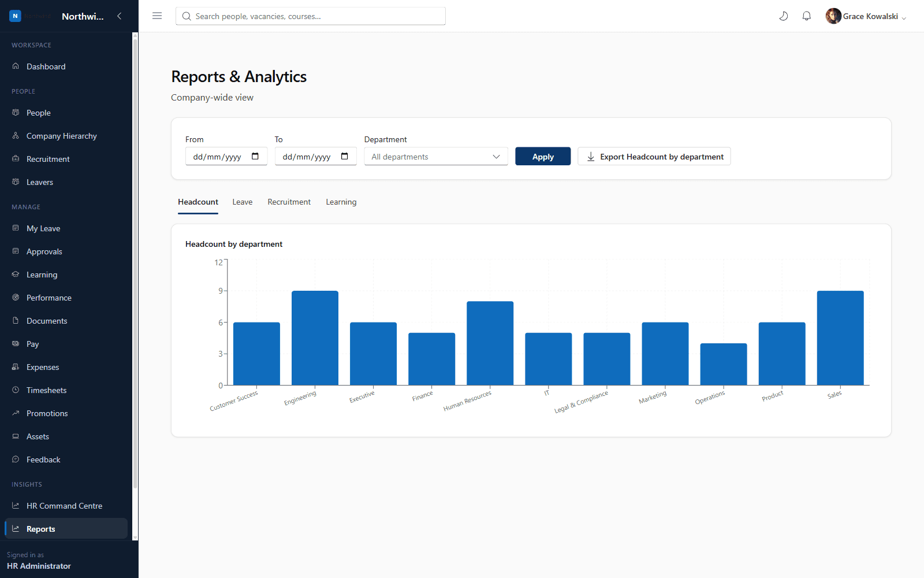Click the Northwind logo icon
The height and width of the screenshot is (578, 924).
(x=15, y=16)
